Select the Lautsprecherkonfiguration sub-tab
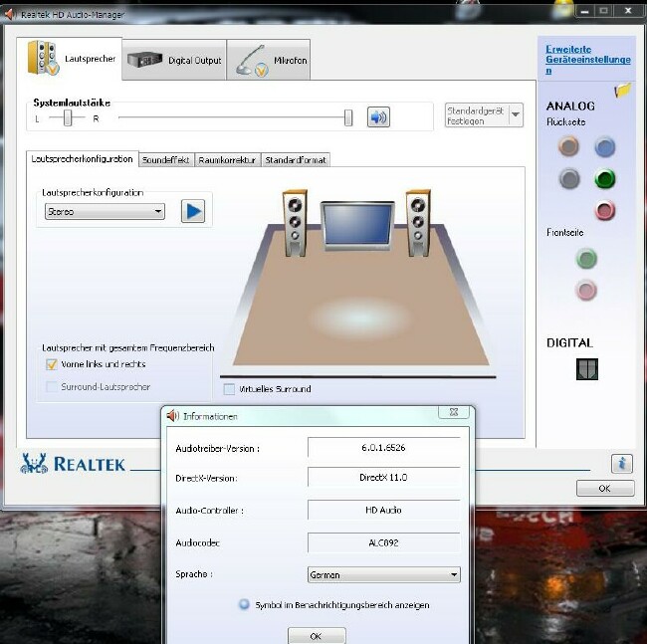The height and width of the screenshot is (644, 647). pyautogui.click(x=82, y=159)
